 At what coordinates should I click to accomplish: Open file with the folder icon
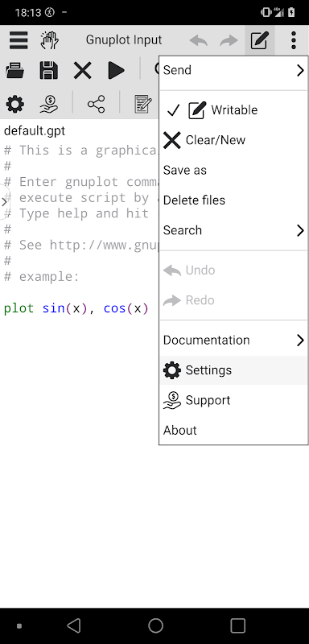pos(15,70)
